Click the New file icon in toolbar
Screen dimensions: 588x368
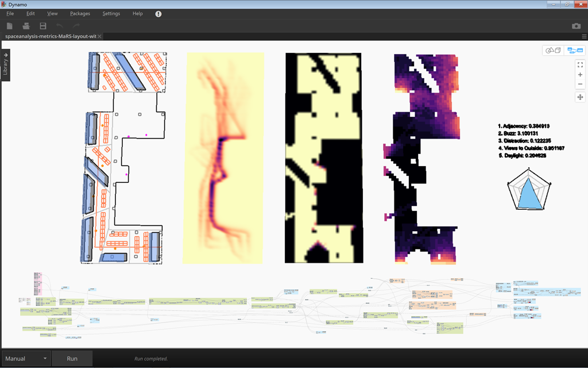pos(10,26)
